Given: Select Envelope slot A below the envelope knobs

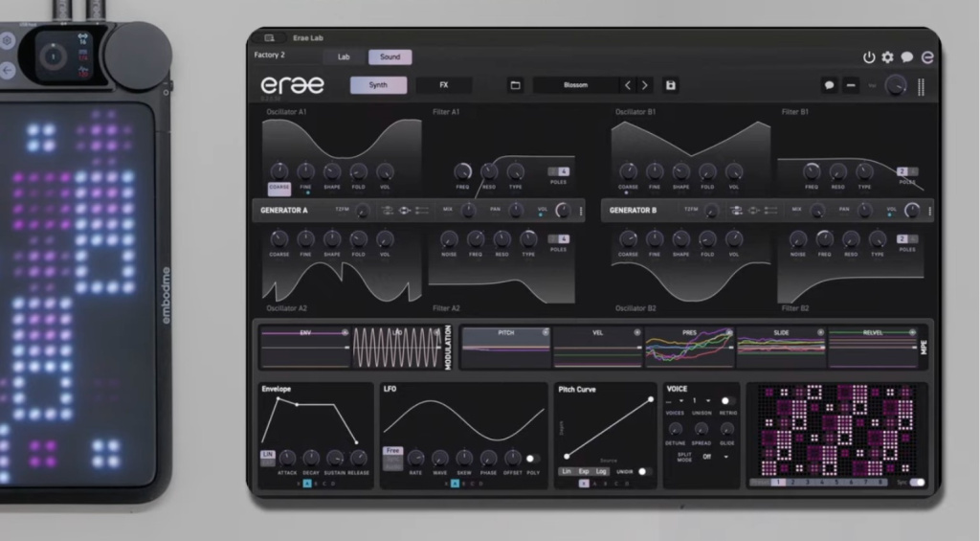Looking at the screenshot, I should pyautogui.click(x=307, y=484).
